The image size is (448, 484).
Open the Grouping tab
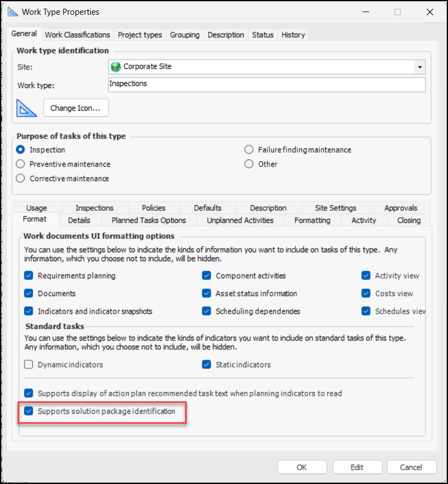(185, 35)
